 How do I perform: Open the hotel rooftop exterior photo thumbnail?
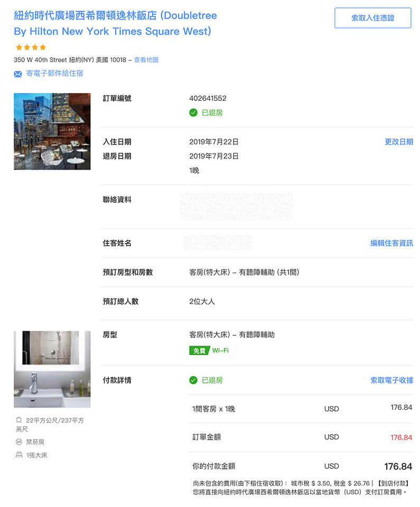52,132
